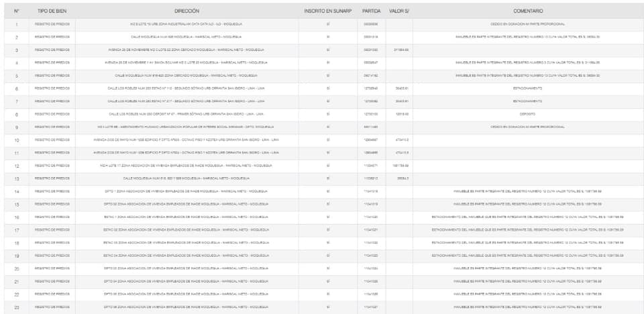The height and width of the screenshot is (314, 644).
Task: Click the partida number in row 13
Action: click(x=371, y=178)
